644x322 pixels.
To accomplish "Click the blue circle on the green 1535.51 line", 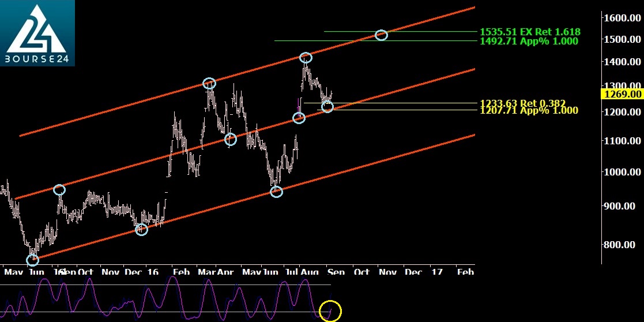I will point(381,35).
